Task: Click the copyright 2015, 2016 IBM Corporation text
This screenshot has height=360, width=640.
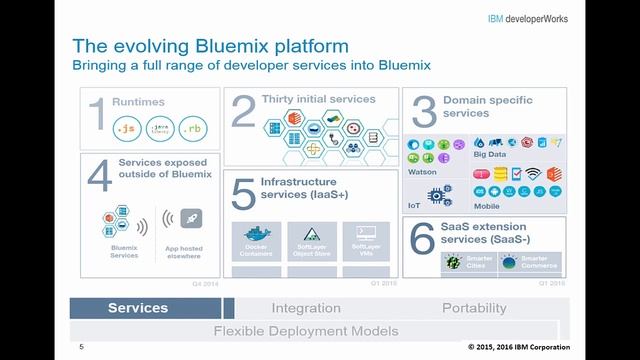Action: point(519,347)
